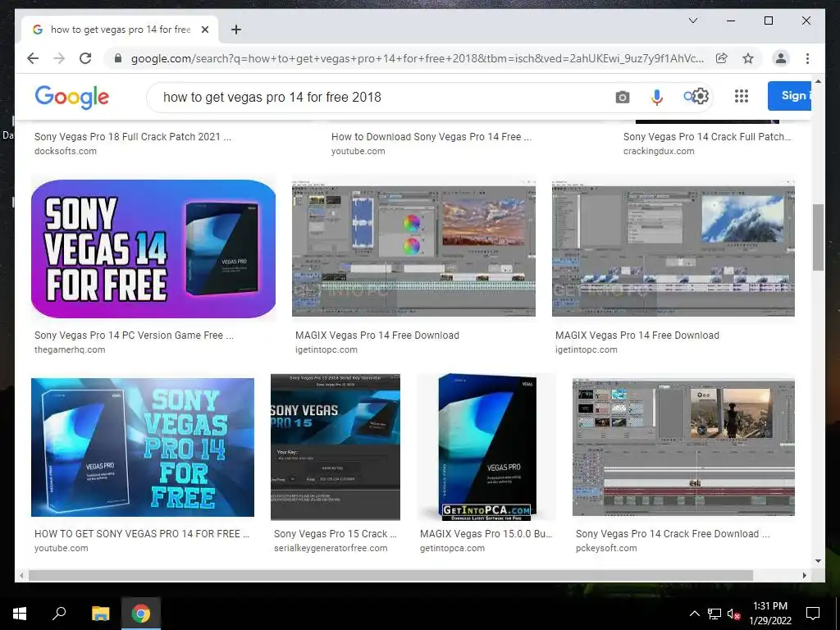Viewport: 840px width, 630px height.
Task: Open the Chrome profile avatar
Action: (781, 58)
